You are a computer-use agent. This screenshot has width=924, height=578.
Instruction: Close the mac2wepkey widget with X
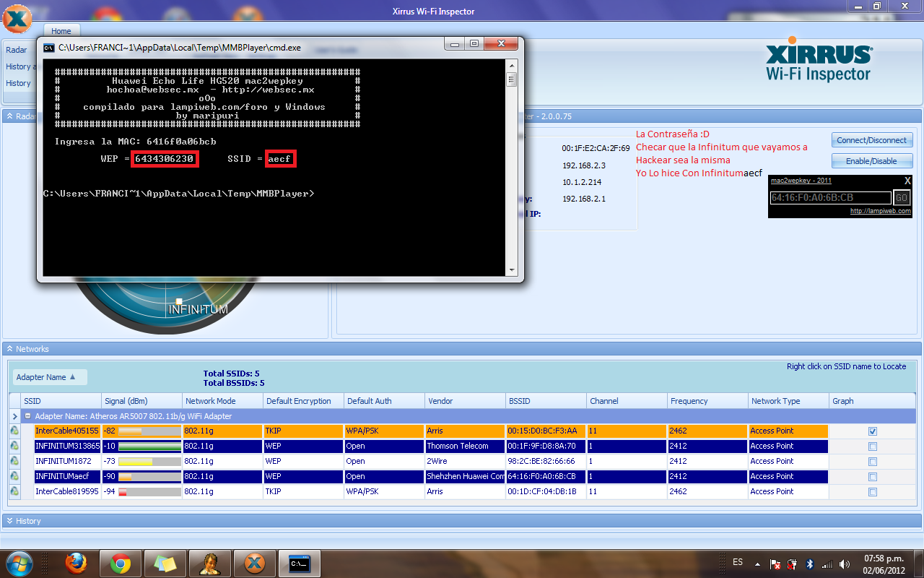coord(908,181)
